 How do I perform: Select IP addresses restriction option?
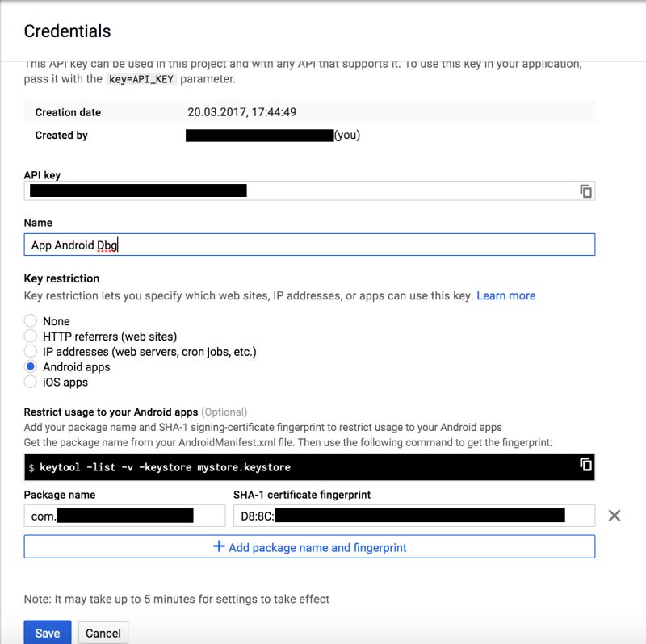click(31, 351)
